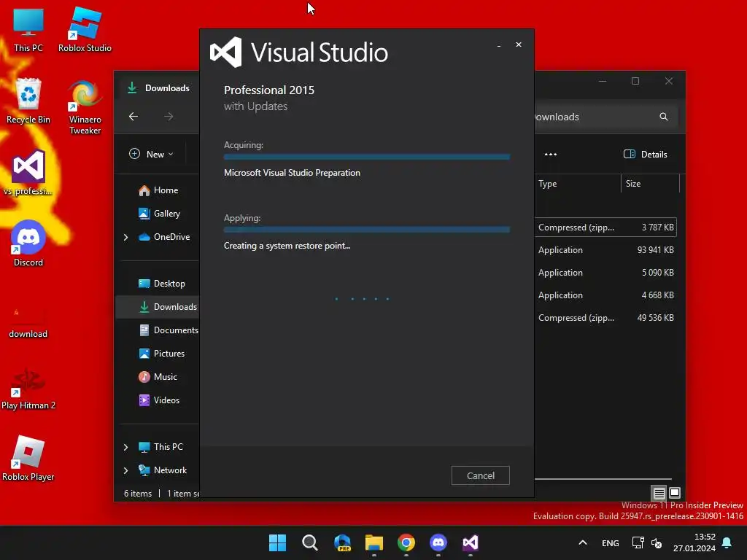Image resolution: width=747 pixels, height=560 pixels.
Task: Select the 49 536 KB compressed file row
Action: [605, 318]
